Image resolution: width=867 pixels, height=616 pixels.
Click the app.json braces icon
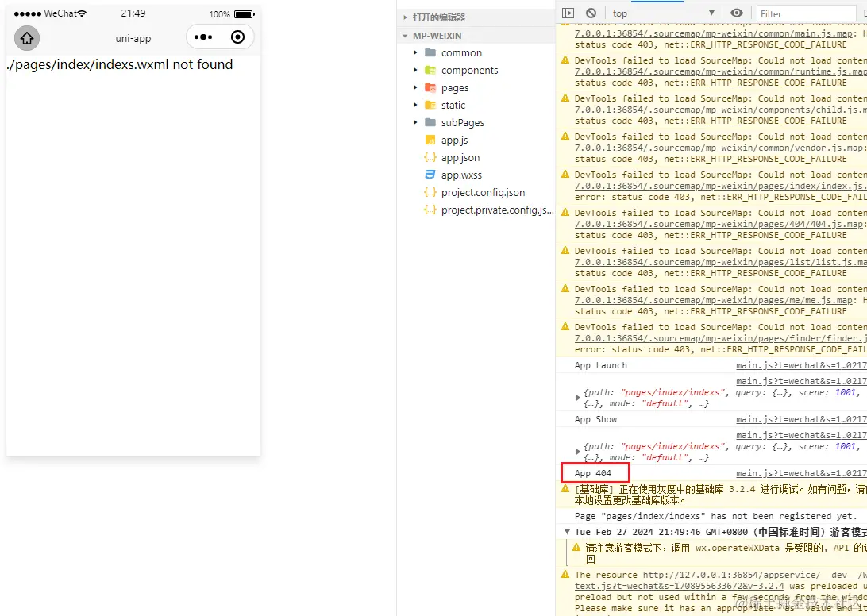(430, 158)
